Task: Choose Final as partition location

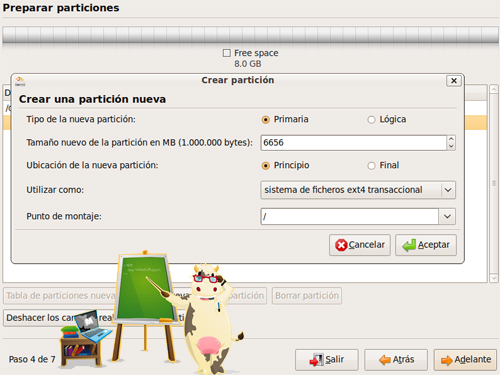Action: tap(371, 165)
